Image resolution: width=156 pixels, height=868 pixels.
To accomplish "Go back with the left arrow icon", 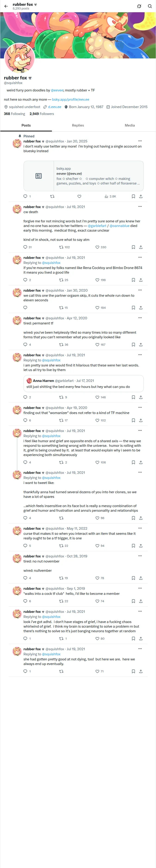I will point(6,6).
